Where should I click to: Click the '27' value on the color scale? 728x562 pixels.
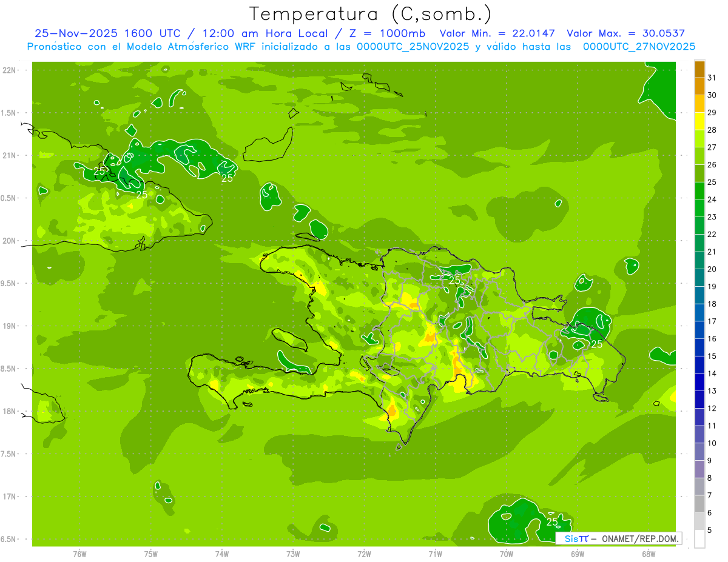coord(712,147)
